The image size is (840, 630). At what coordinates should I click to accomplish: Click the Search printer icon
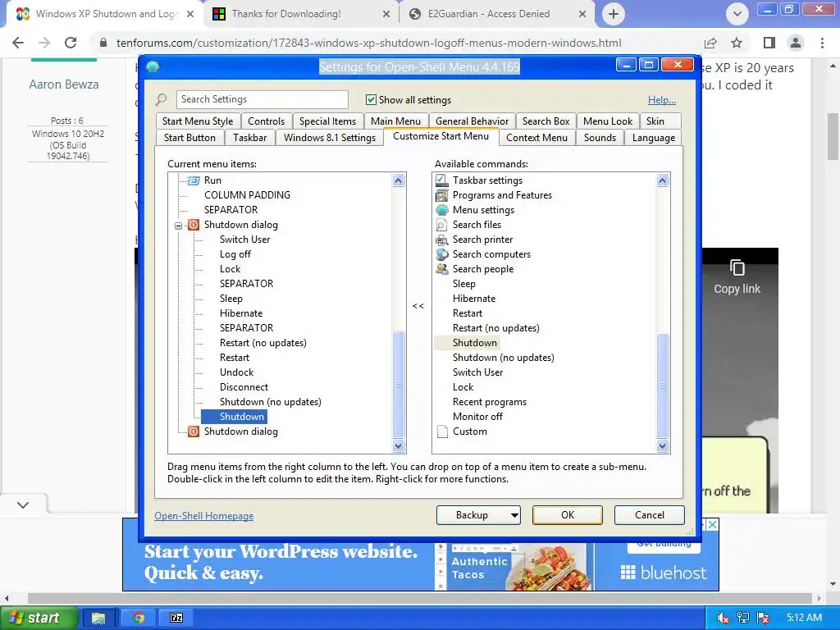442,240
